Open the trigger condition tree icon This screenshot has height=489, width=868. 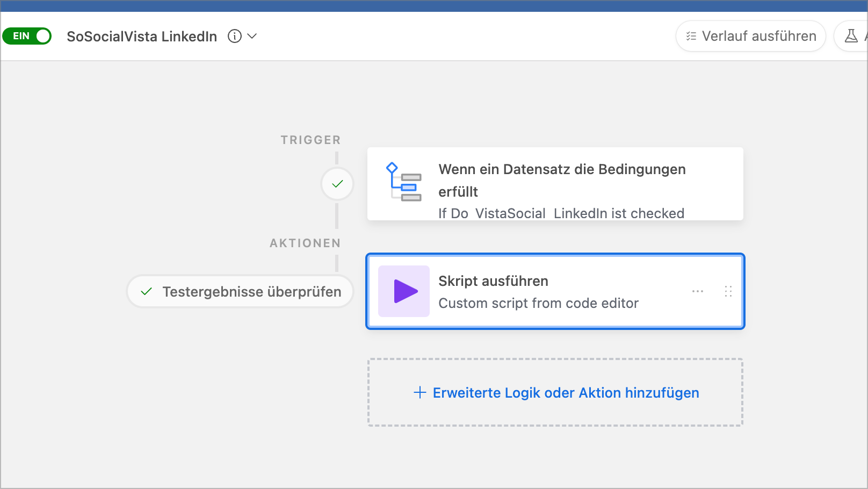point(403,182)
